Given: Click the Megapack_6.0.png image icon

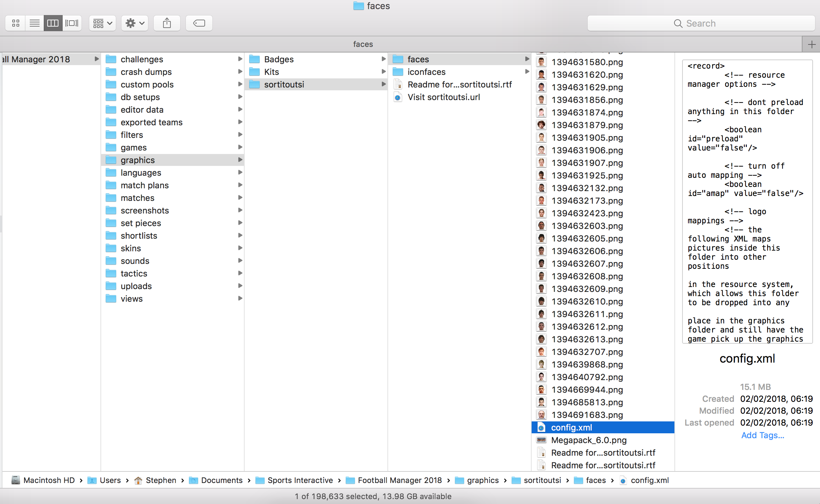Looking at the screenshot, I should [541, 440].
